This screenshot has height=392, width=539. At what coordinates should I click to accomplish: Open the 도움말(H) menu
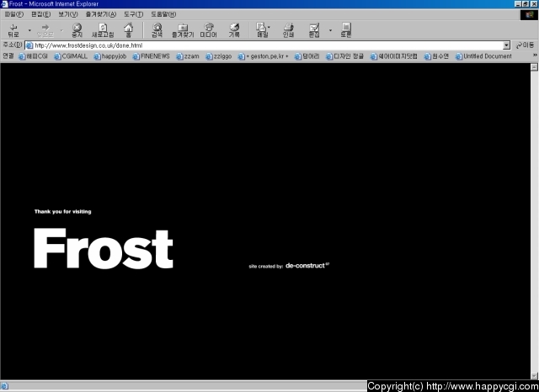pyautogui.click(x=163, y=14)
